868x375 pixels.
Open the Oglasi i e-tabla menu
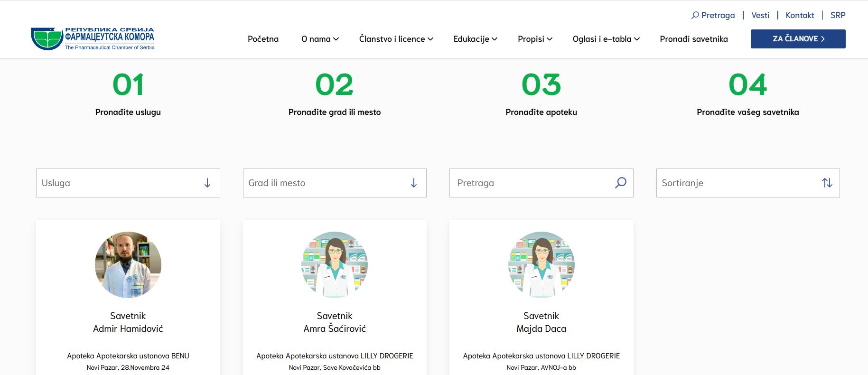pyautogui.click(x=606, y=39)
